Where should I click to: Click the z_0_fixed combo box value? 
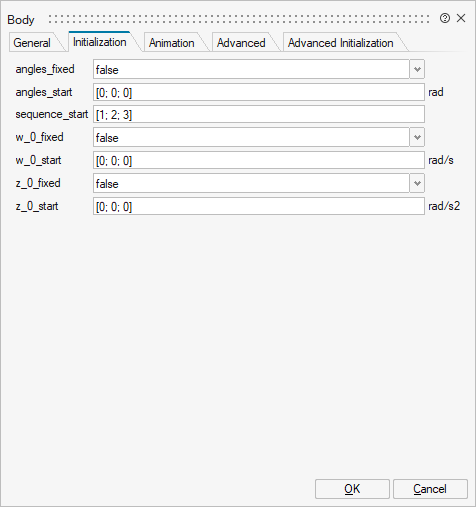[x=251, y=183]
